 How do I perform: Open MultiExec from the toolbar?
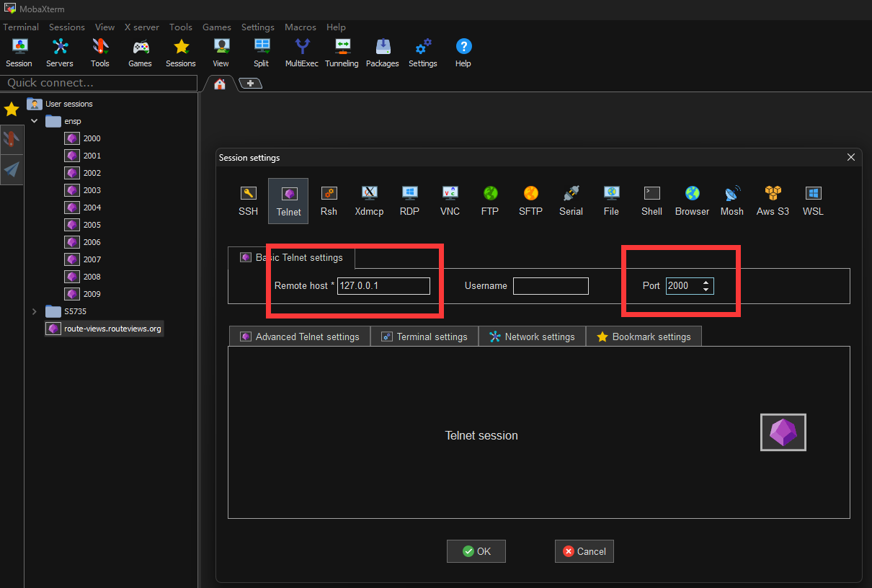(x=301, y=53)
